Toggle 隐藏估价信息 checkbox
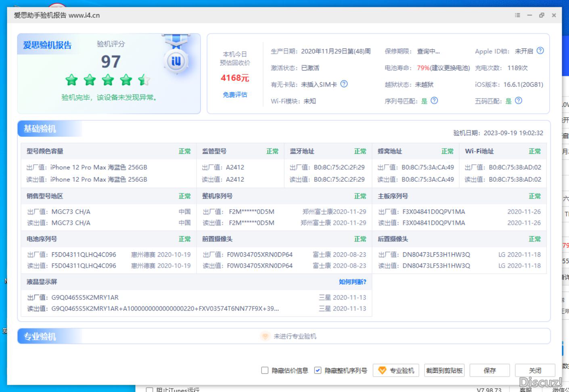The height and width of the screenshot is (392, 569). [265, 370]
